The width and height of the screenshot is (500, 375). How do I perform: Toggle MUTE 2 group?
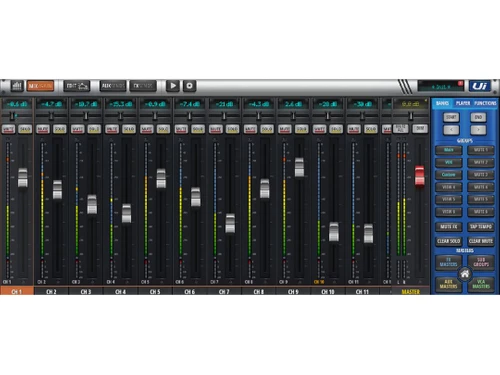[x=481, y=162]
